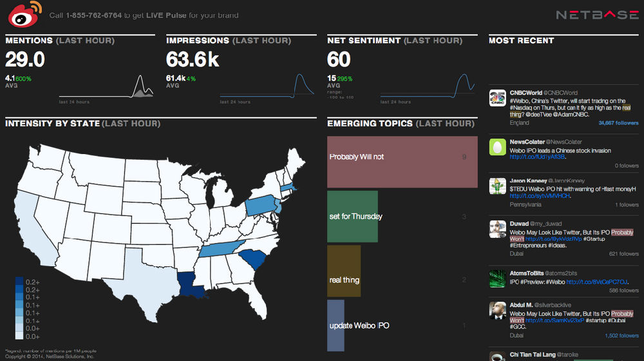Viewport: 644px width, 361px height.
Task: Click the lightest legend swatch at the bottom
Action: [19, 336]
